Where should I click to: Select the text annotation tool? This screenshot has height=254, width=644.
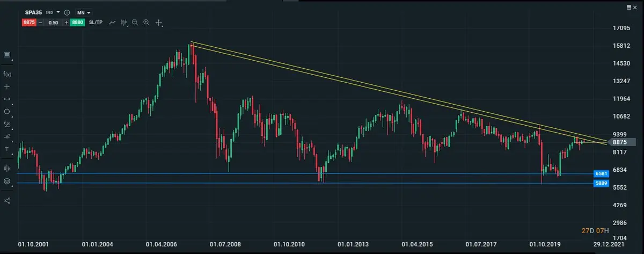[x=7, y=149]
